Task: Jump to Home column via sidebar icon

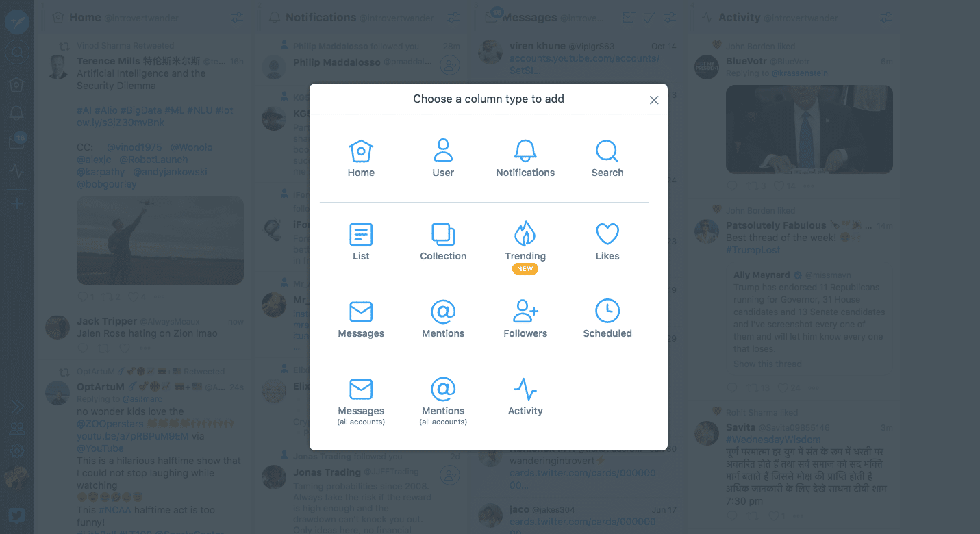Action: point(17,84)
